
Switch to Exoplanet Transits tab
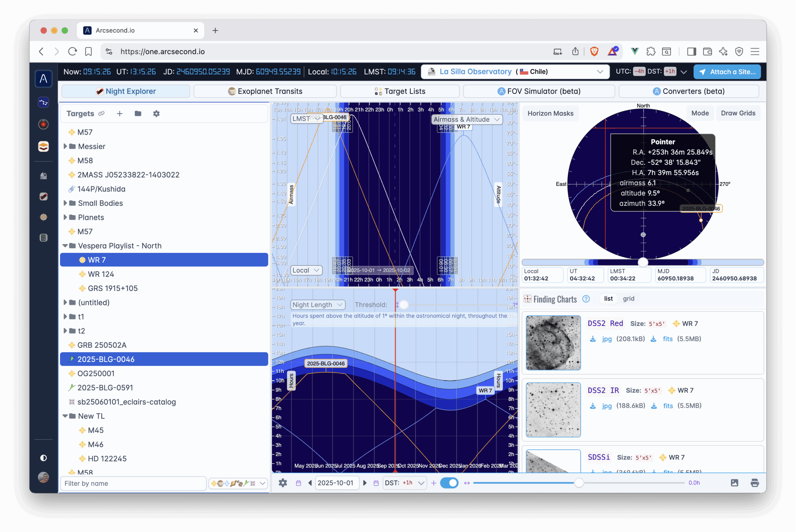pos(265,91)
